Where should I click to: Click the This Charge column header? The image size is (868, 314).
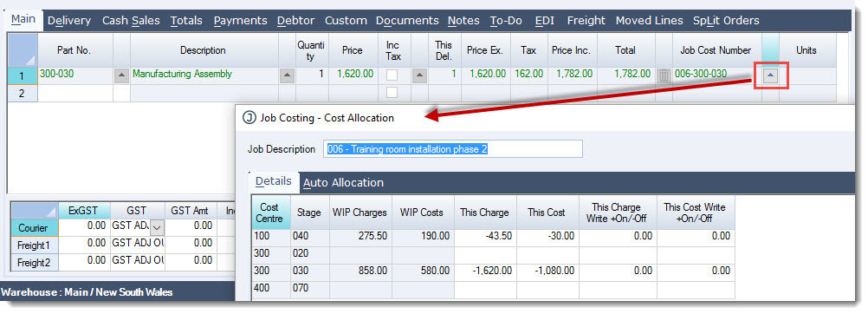484,213
